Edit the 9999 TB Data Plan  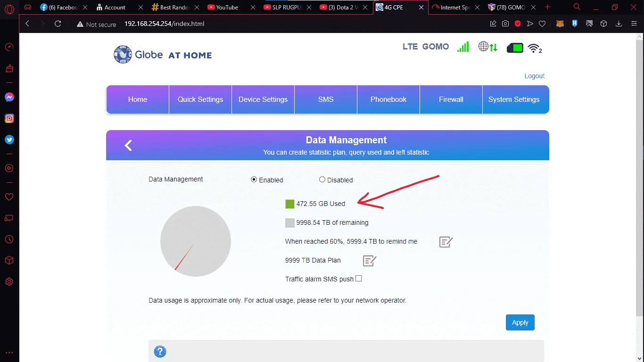click(370, 261)
